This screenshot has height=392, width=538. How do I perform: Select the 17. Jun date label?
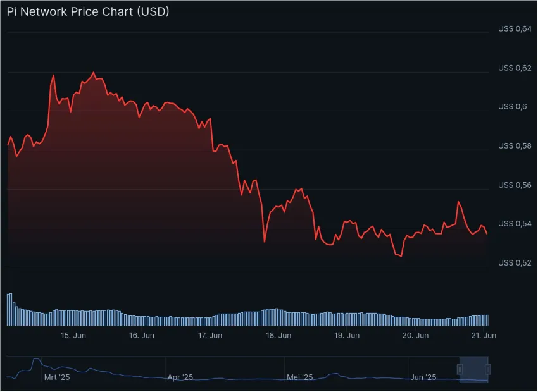pyautogui.click(x=209, y=336)
